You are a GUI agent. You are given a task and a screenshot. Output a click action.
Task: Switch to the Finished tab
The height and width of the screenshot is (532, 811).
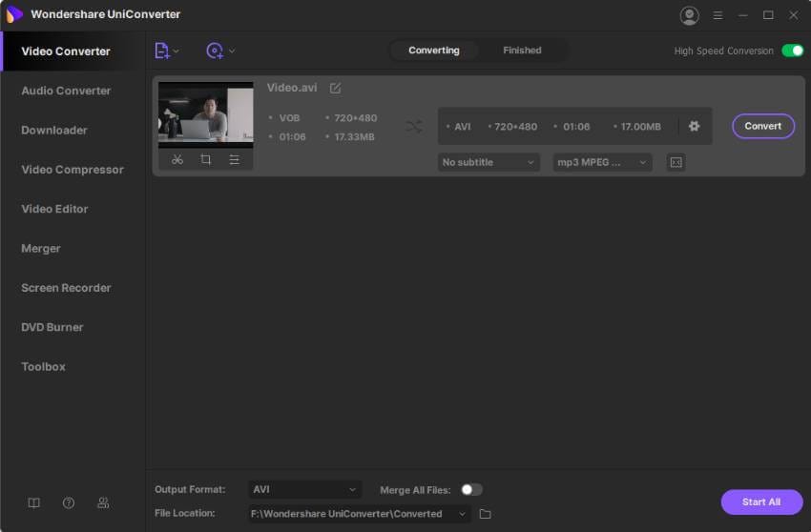click(523, 51)
